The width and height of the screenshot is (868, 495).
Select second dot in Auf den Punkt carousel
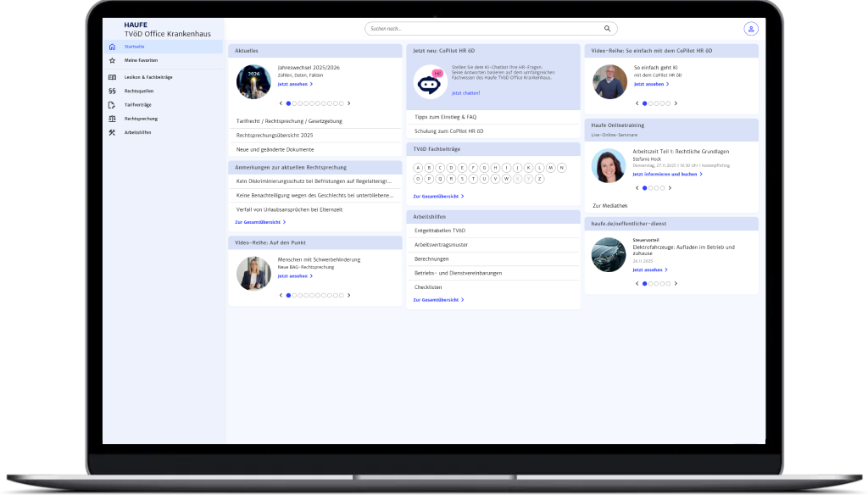[295, 295]
